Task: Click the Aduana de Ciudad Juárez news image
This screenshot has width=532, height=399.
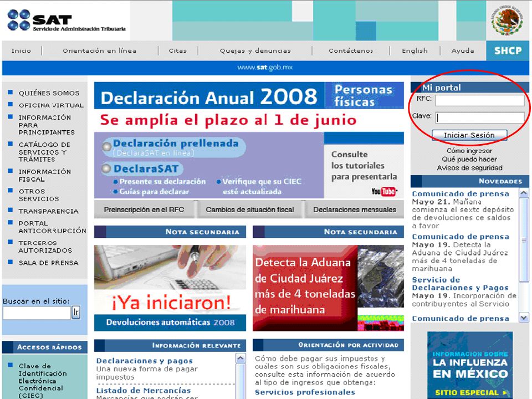Action: coord(328,288)
